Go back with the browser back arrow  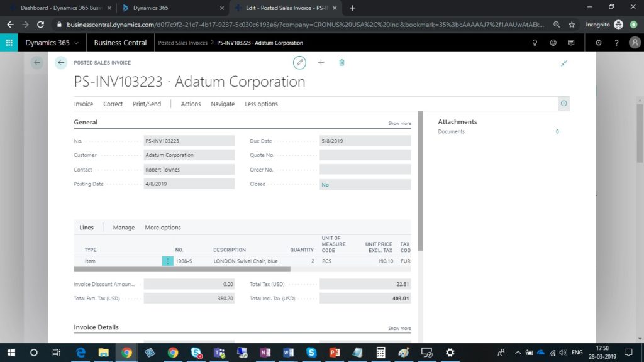coord(10,25)
